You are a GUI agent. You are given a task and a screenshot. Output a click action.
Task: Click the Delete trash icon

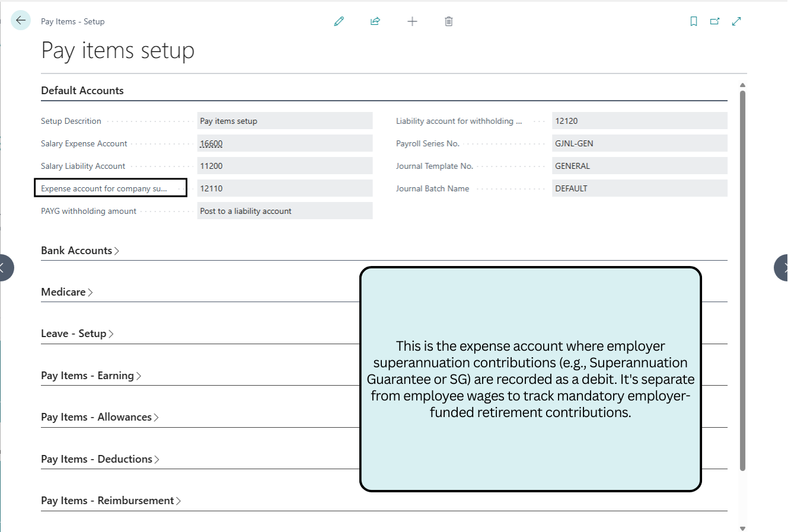tap(448, 21)
